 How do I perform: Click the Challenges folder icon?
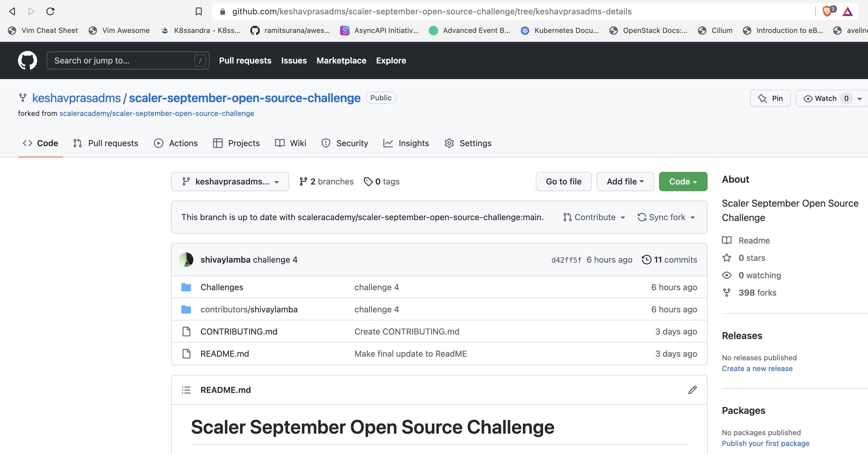(186, 287)
